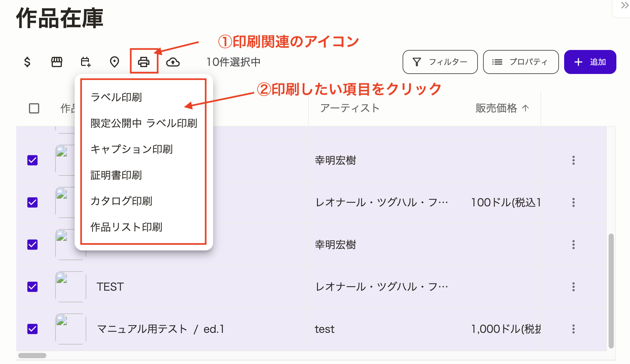Open row actions menu for the test row
This screenshot has width=630, height=364.
point(573,329)
